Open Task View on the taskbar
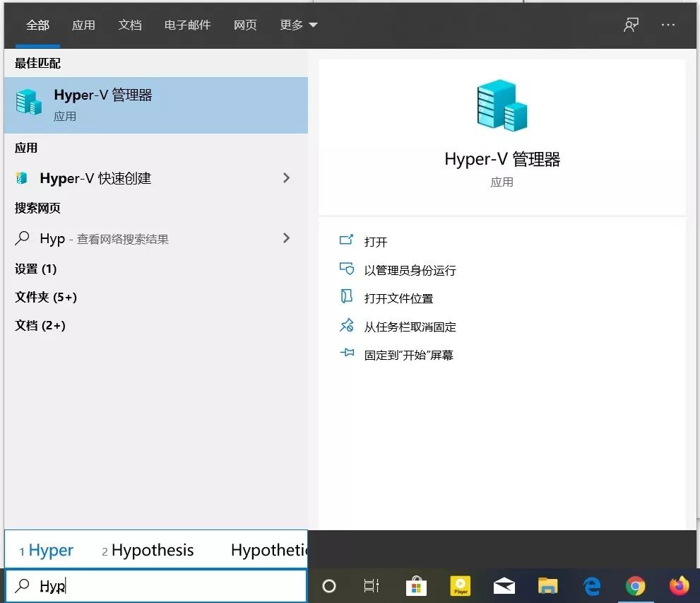Viewport: 700px width, 603px height. click(x=371, y=585)
